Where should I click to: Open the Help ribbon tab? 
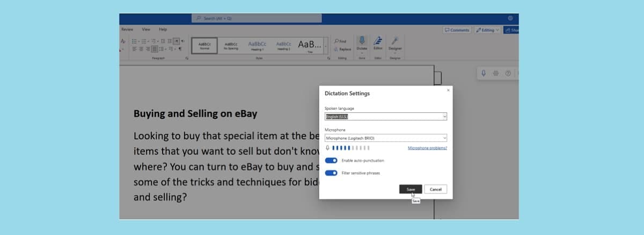point(163,29)
